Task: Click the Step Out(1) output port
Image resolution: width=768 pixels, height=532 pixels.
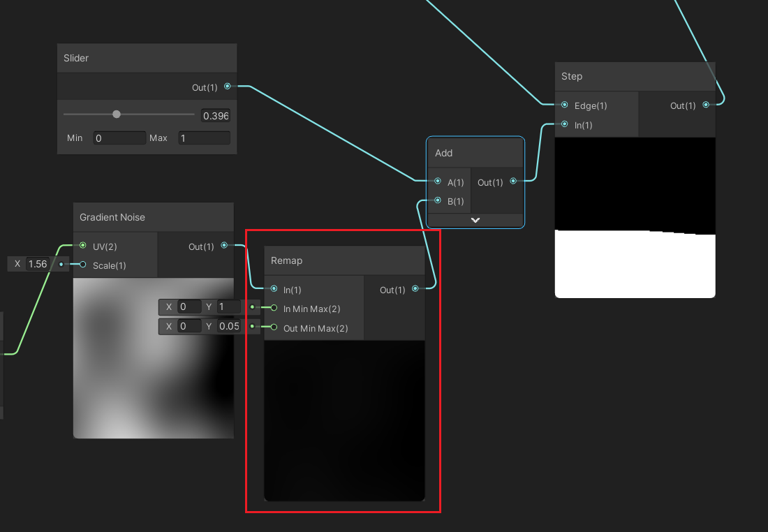Action: click(706, 105)
